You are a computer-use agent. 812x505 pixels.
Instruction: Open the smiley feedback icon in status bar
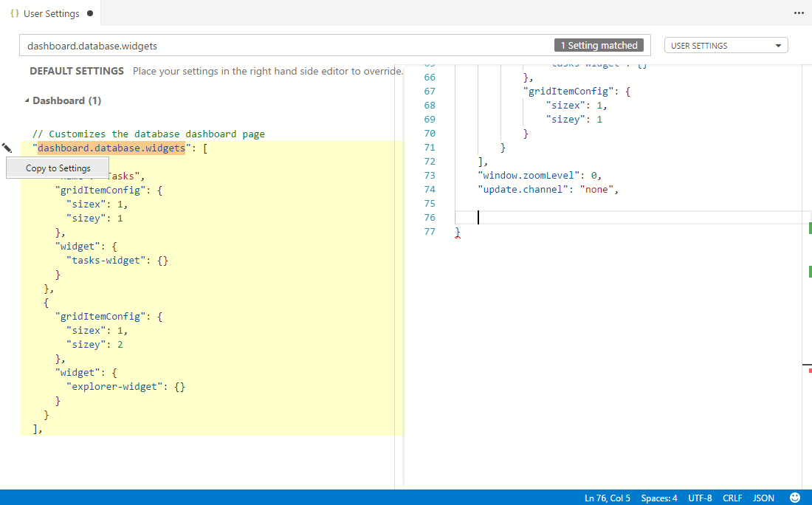[794, 498]
